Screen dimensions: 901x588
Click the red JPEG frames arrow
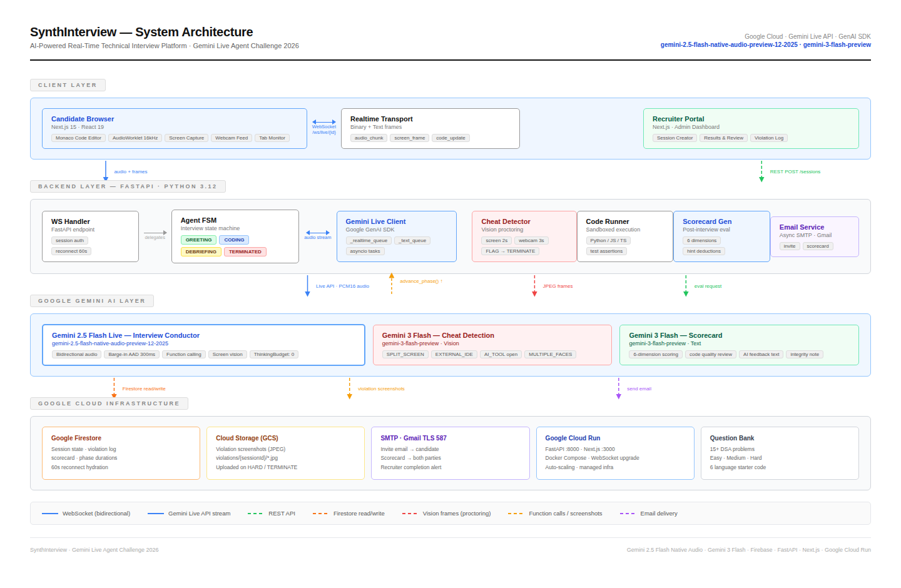coord(534,286)
